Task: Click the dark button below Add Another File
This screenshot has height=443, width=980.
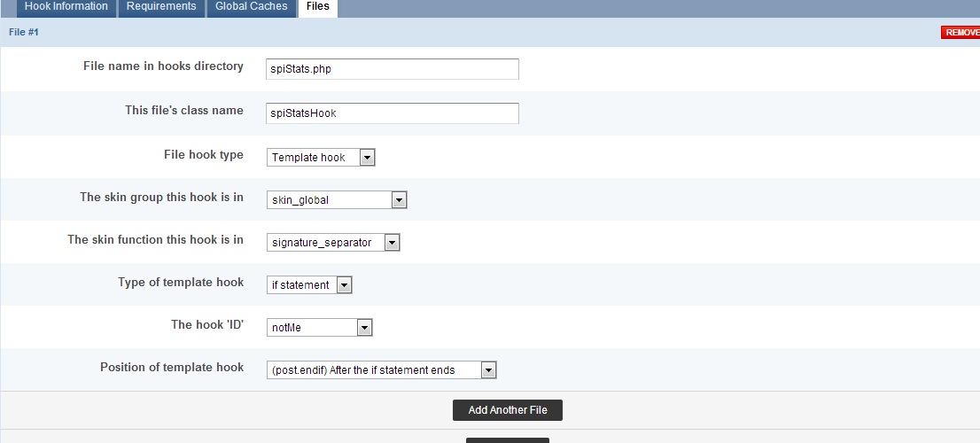Action: (x=507, y=439)
